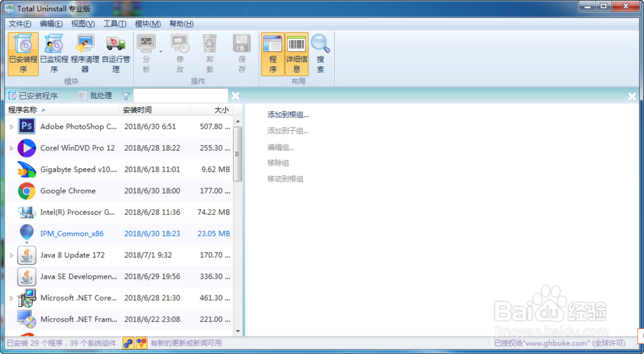644x354 pixels.
Task: Select the Google Chrome program name
Action: coord(68,191)
